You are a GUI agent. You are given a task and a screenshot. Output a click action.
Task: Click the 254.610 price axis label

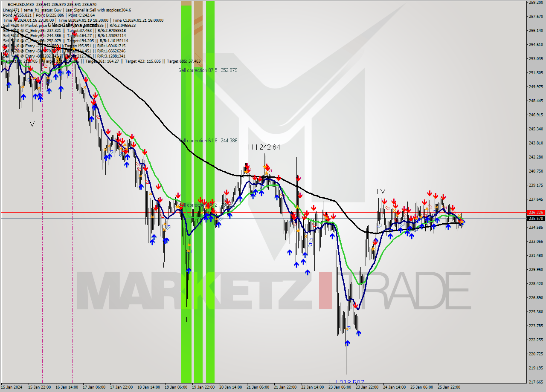pyautogui.click(x=536, y=45)
